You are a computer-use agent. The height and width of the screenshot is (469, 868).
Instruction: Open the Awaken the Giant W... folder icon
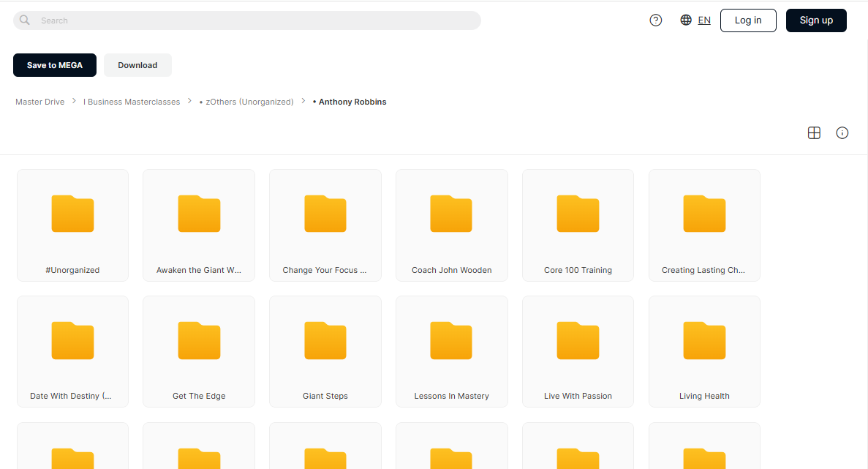point(199,214)
